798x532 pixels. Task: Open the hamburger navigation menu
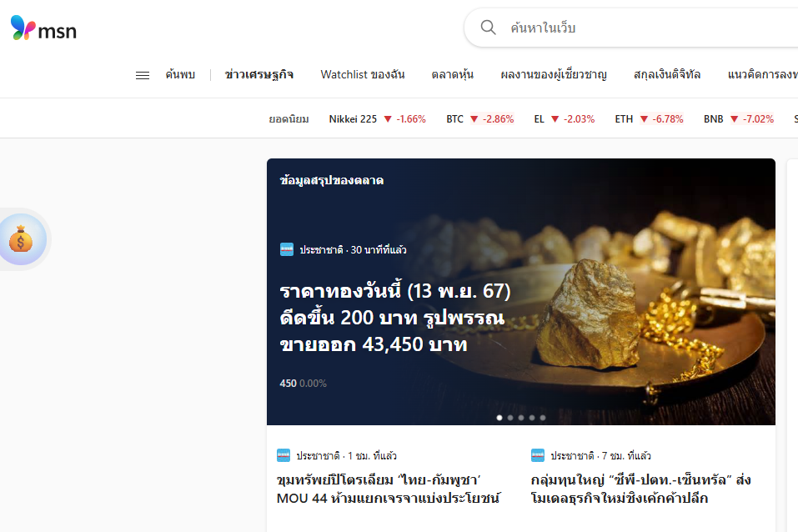tap(143, 75)
